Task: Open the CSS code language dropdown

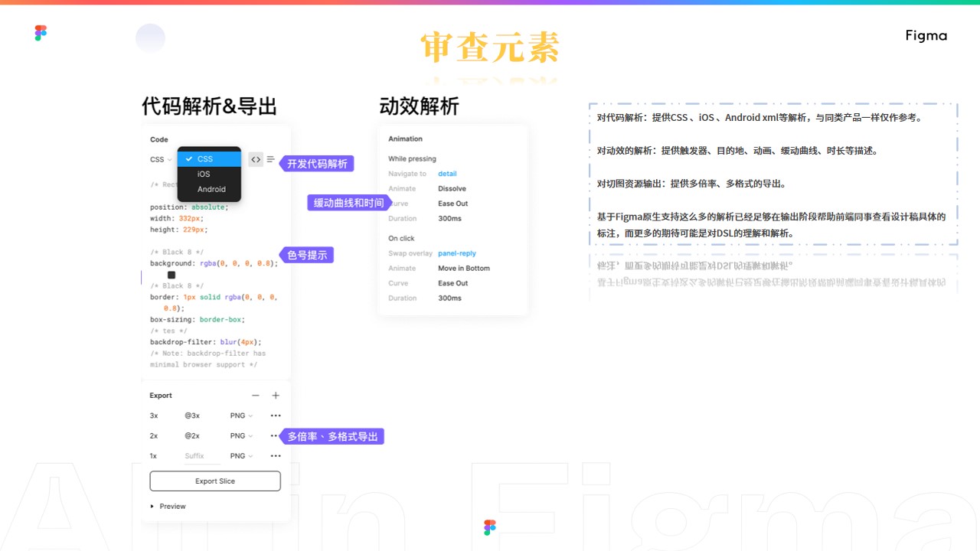Action: tap(161, 159)
